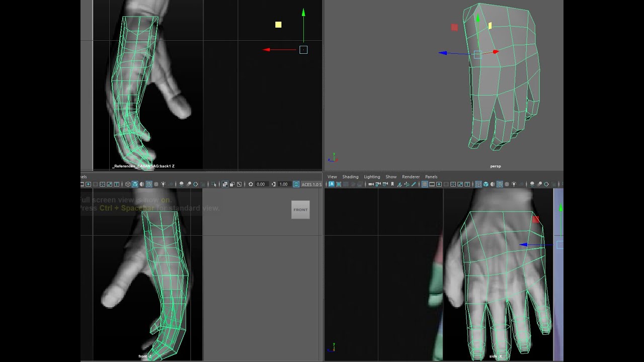Toggle resolution gate in side panel toolbar
Viewport: 644px width, 362px height.
[x=439, y=184]
